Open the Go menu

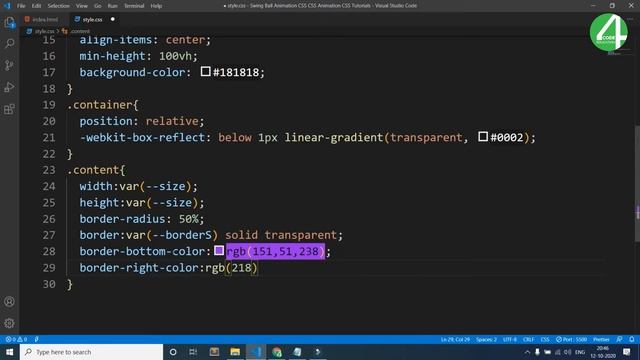click(x=98, y=6)
